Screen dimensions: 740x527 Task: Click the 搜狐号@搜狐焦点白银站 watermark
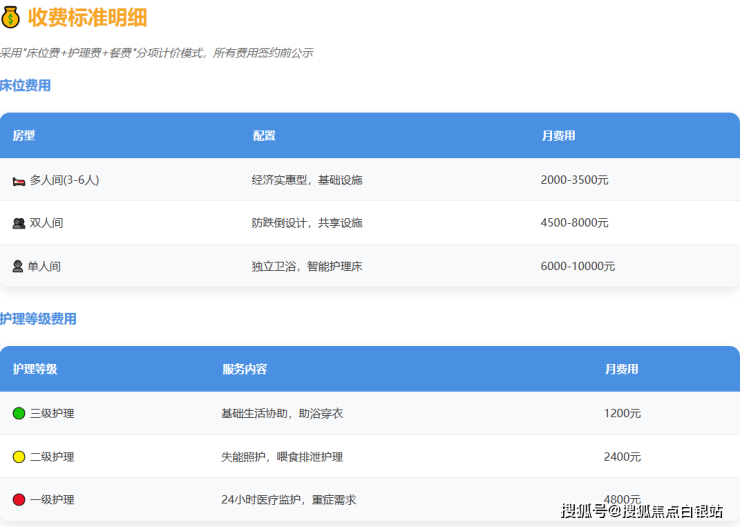coord(641,511)
